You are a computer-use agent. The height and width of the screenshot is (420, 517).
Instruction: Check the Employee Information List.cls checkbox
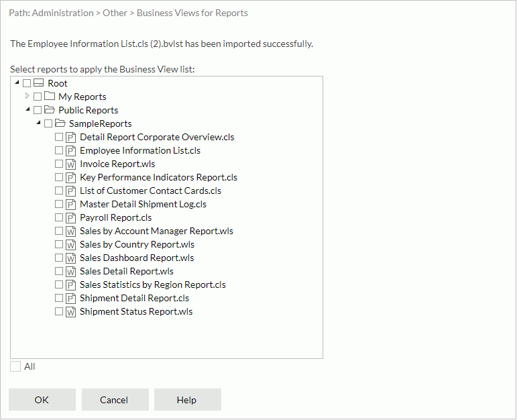[x=59, y=150]
